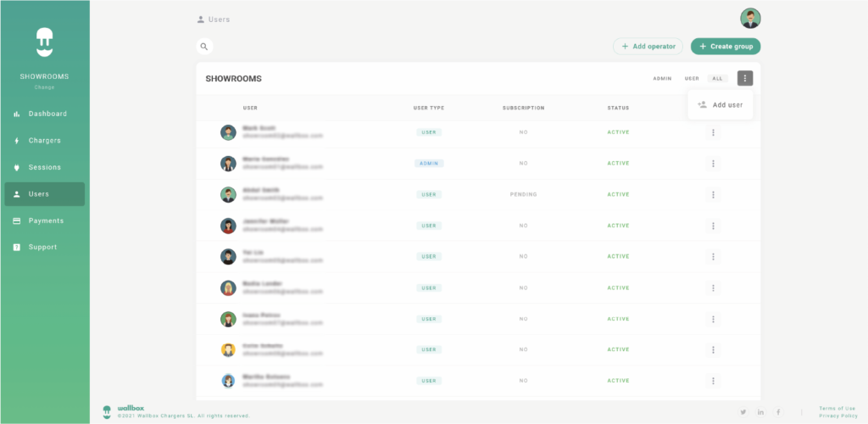Viewport: 868px width, 424px height.
Task: Click the search magnifier icon
Action: click(204, 47)
